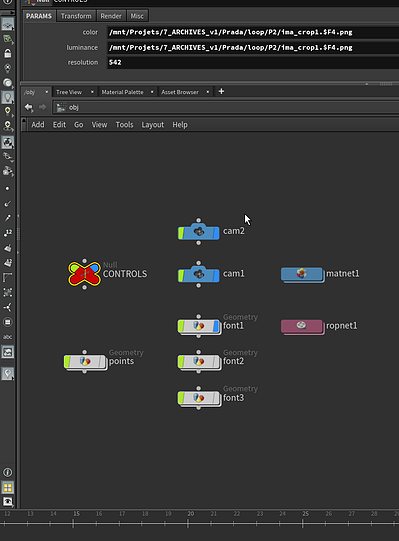Viewport: 399px width, 541px height.
Task: Click the back arrow in network path bar
Action: click(x=29, y=107)
